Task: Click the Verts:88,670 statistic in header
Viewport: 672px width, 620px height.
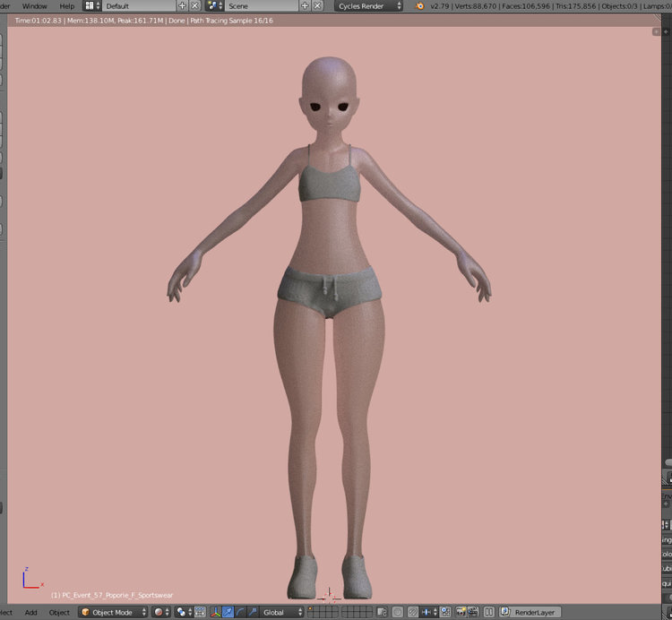Action: tap(476, 6)
